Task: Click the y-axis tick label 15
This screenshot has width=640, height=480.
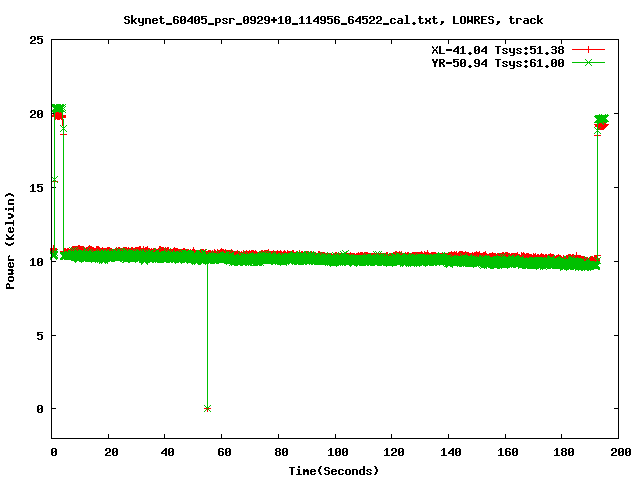Action: coord(36,188)
